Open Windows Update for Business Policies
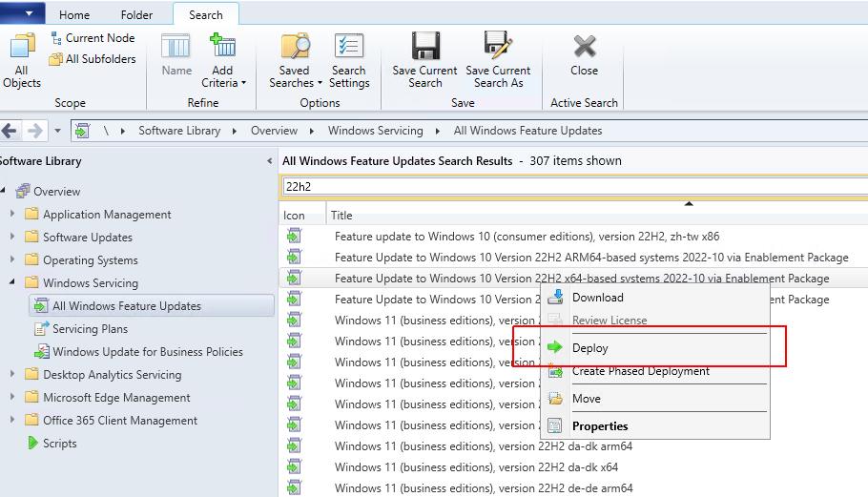 coord(147,351)
